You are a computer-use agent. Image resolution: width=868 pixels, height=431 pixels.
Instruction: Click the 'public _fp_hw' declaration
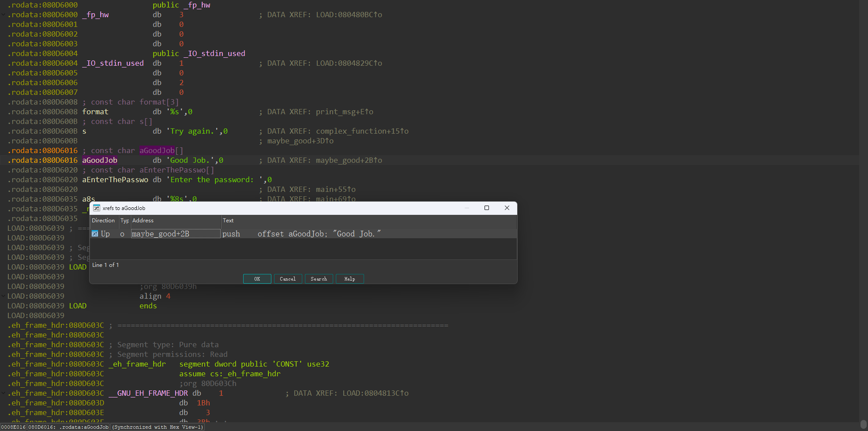pyautogui.click(x=181, y=5)
